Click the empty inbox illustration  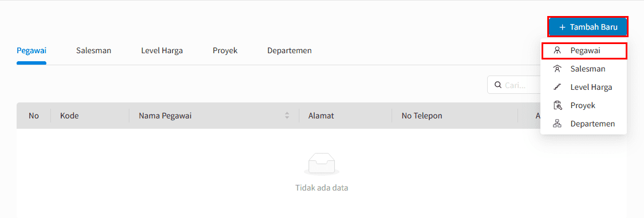coord(322,164)
